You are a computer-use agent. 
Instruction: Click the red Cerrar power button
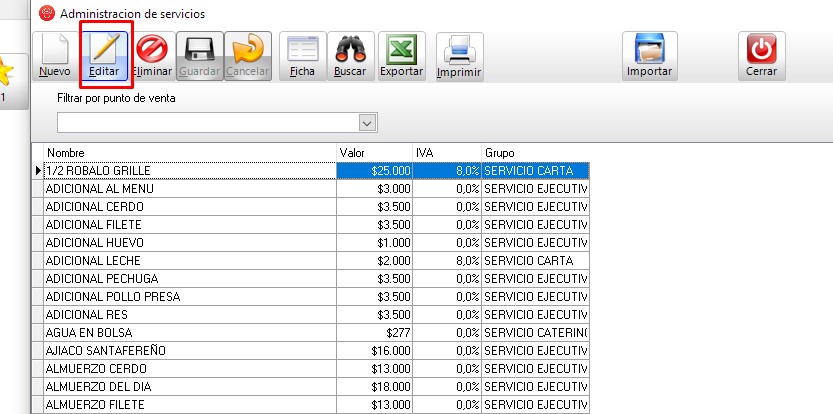tap(761, 50)
